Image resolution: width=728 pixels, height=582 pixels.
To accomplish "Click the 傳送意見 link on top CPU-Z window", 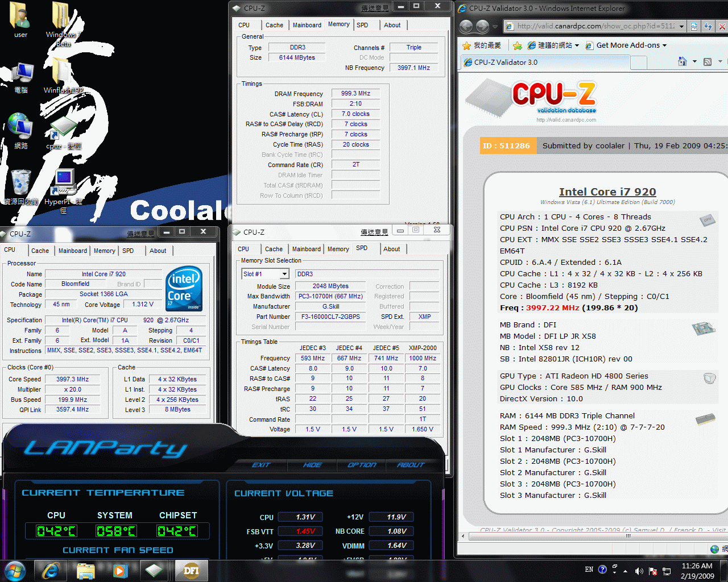I will pyautogui.click(x=375, y=8).
